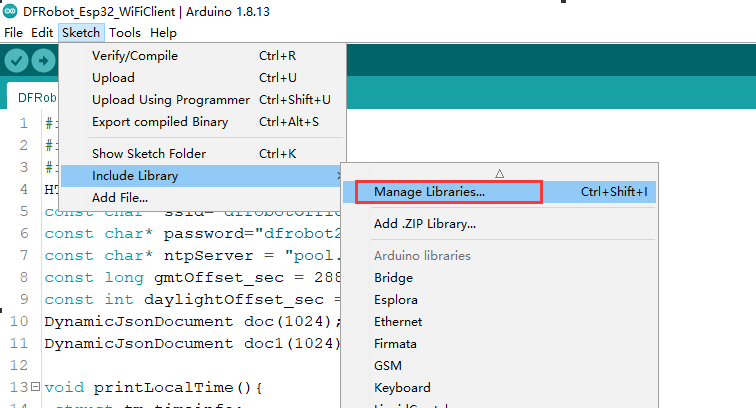This screenshot has width=756, height=408.
Task: Click 'password' code text on line 6
Action: click(x=203, y=234)
